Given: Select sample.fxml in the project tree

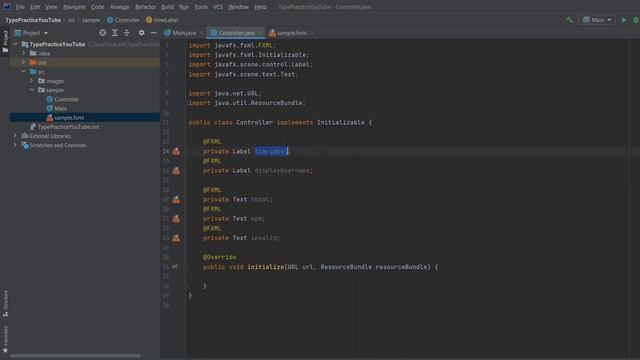Looking at the screenshot, I should (x=65, y=118).
